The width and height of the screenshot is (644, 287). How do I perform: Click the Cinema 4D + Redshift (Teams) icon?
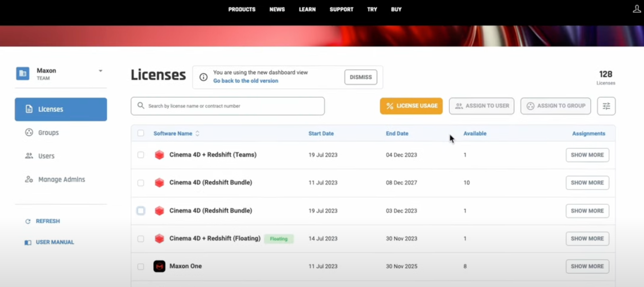coord(159,155)
